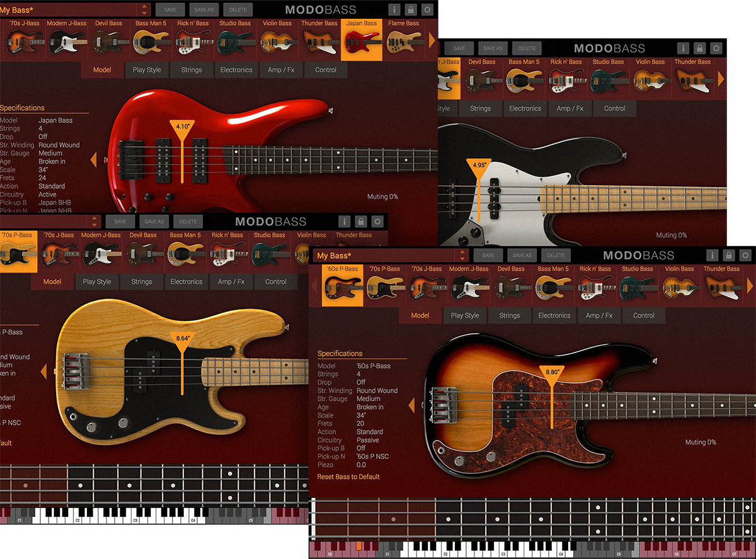Show more basses with the right arrow, Japan Bass window

[432, 40]
